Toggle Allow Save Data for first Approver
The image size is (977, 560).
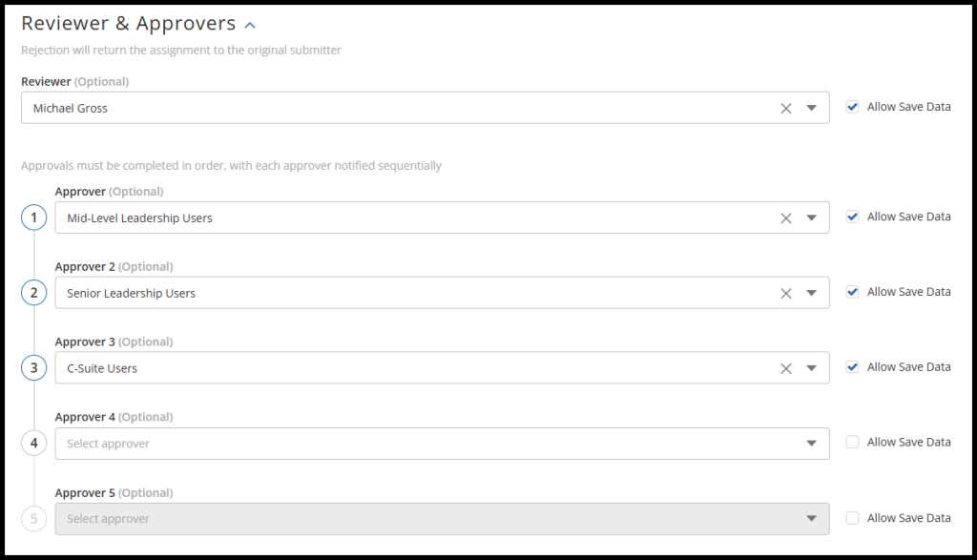[x=852, y=217]
